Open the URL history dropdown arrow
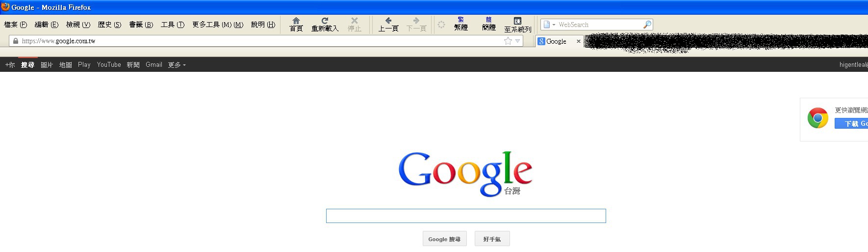 coord(517,41)
